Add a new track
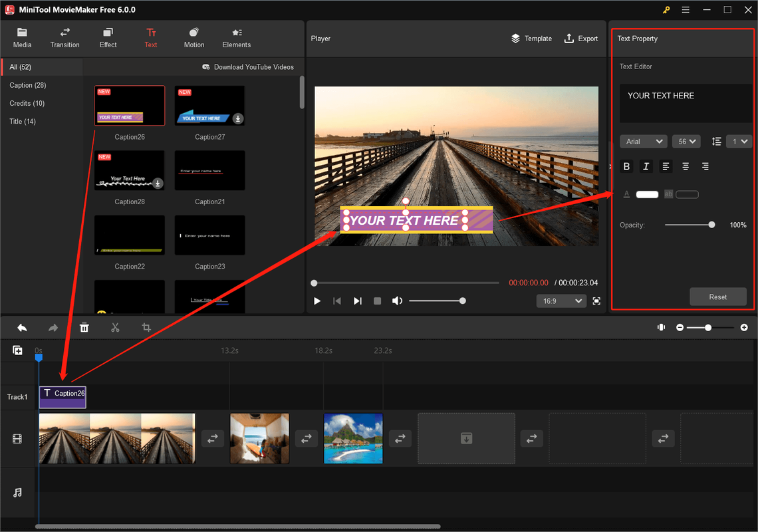Image resolution: width=758 pixels, height=532 pixels. pos(17,350)
